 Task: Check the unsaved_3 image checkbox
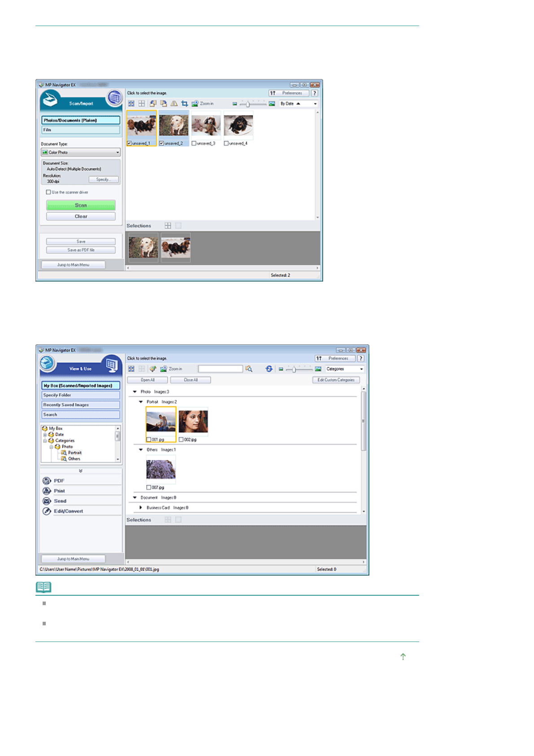194,144
